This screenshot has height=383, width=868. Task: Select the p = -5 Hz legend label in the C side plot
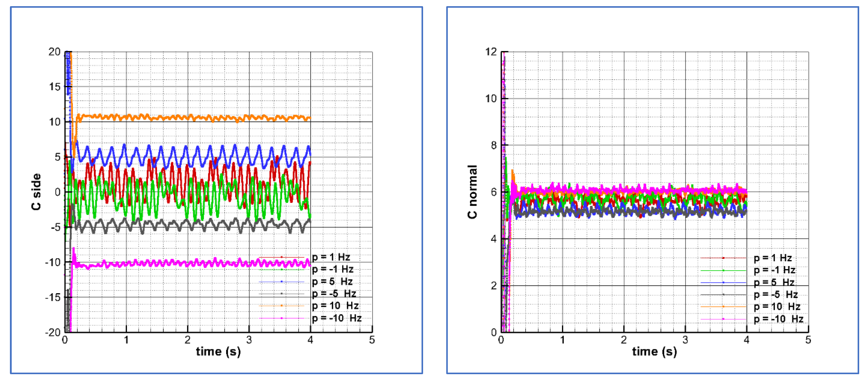click(x=334, y=294)
